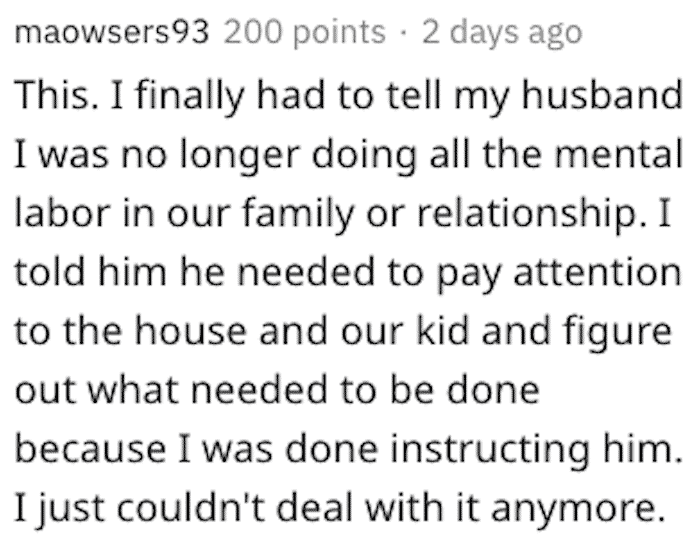Open the 2 days ago timestamp permalink

(x=502, y=33)
